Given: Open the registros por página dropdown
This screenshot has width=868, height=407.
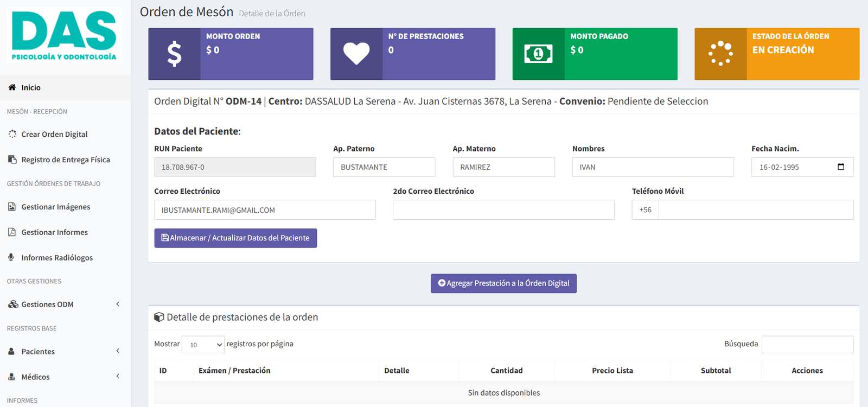Looking at the screenshot, I should [x=203, y=345].
